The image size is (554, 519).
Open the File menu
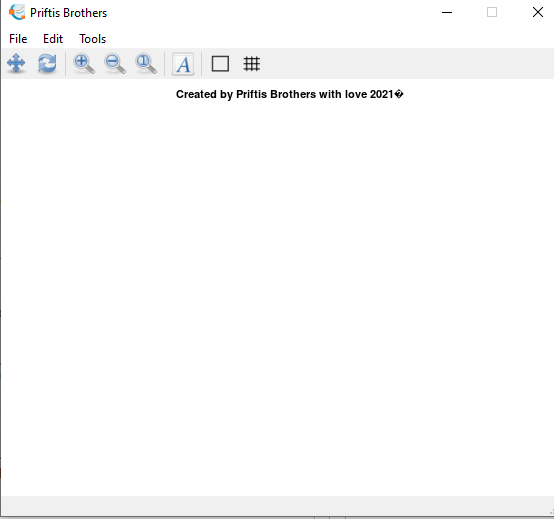[x=18, y=39]
